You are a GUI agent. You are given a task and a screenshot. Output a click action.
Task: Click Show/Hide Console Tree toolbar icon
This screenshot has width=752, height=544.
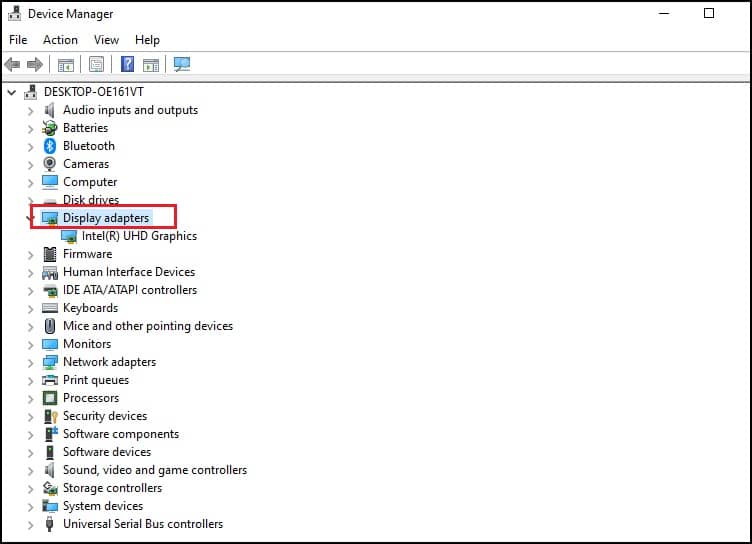click(66, 64)
